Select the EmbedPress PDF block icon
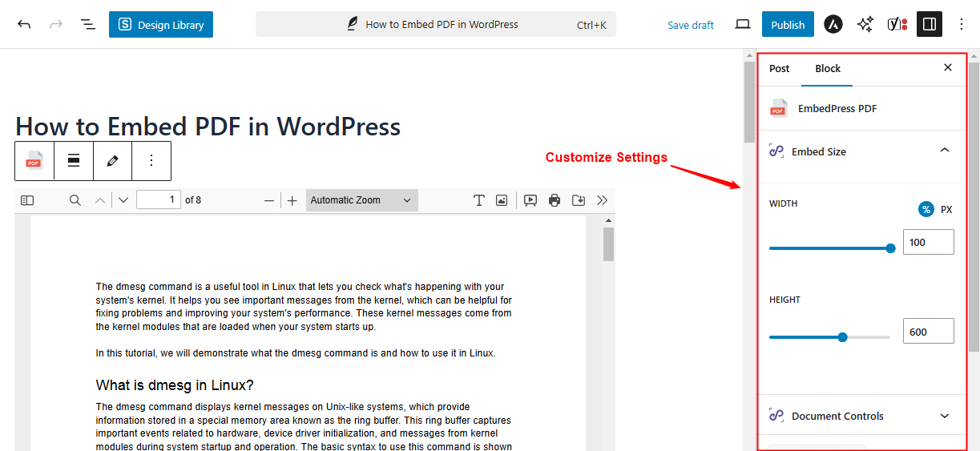The image size is (980, 451). click(x=34, y=161)
